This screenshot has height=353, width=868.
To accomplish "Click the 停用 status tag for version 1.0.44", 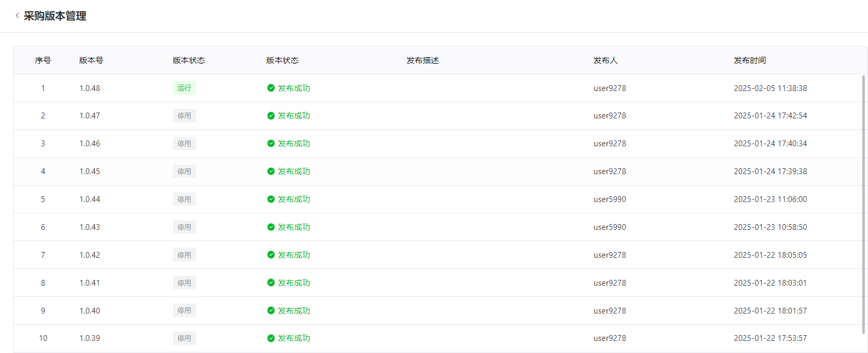I will (184, 199).
